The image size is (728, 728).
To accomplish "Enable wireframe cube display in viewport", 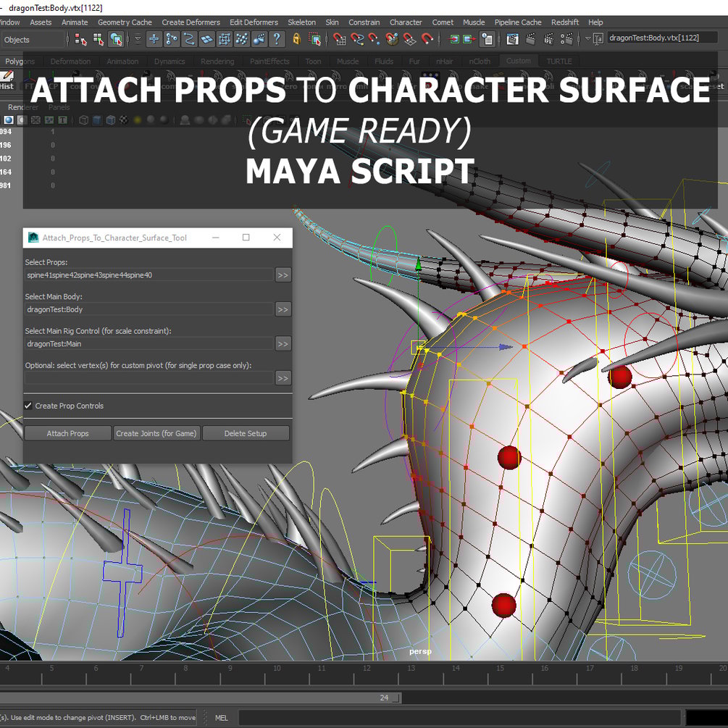I will [x=83, y=120].
